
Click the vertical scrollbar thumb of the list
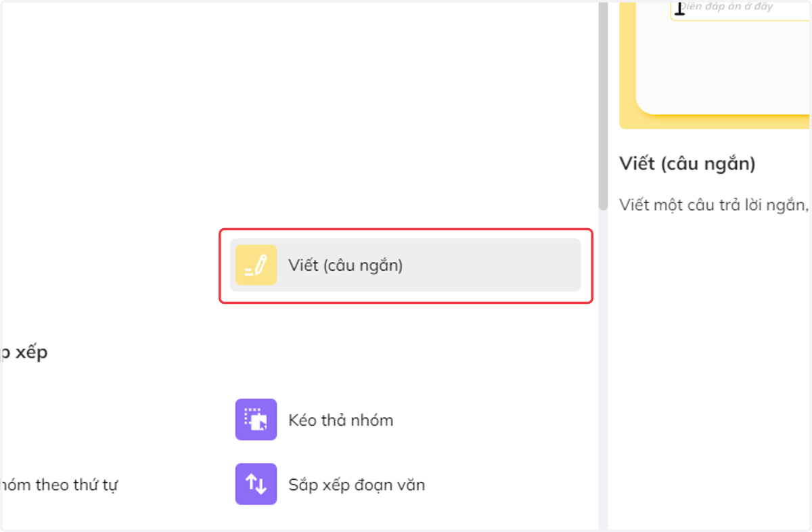click(x=603, y=105)
